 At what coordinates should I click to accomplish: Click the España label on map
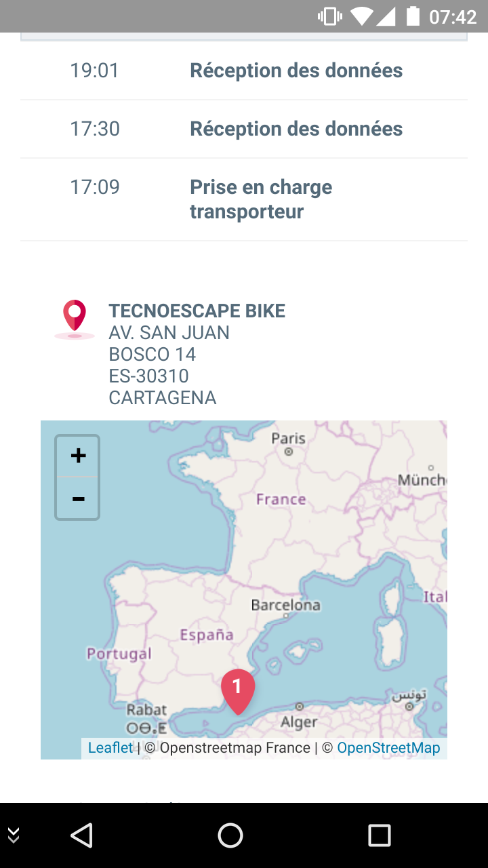[206, 635]
